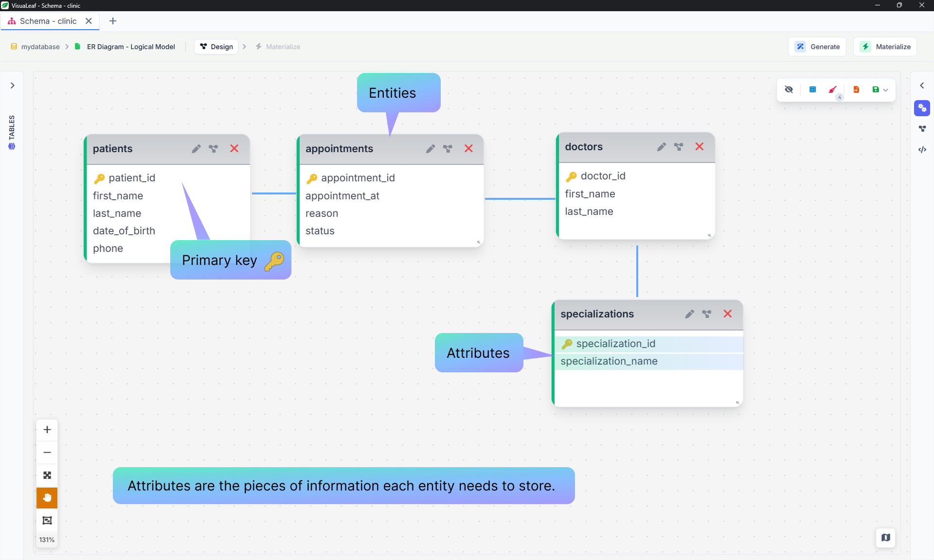Image resolution: width=934 pixels, height=560 pixels.
Task: Collapse the right sidebar chevron
Action: pos(922,86)
